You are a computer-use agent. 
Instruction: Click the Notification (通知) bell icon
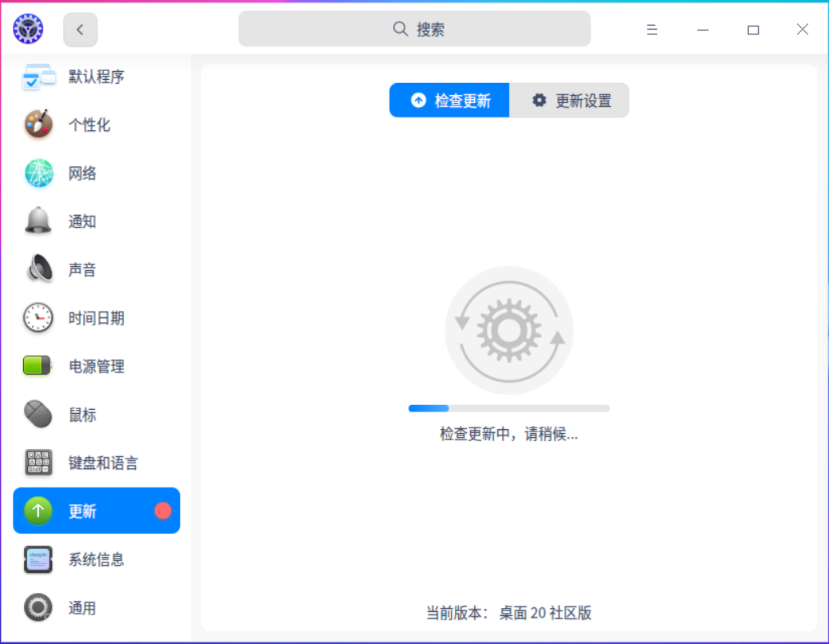pyautogui.click(x=38, y=221)
